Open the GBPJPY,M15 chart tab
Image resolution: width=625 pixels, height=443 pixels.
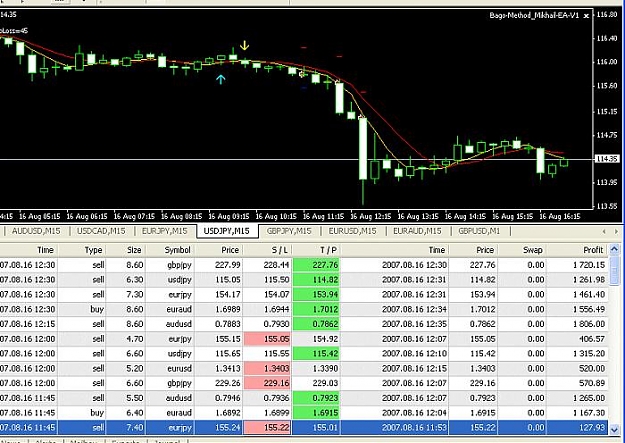(289, 231)
